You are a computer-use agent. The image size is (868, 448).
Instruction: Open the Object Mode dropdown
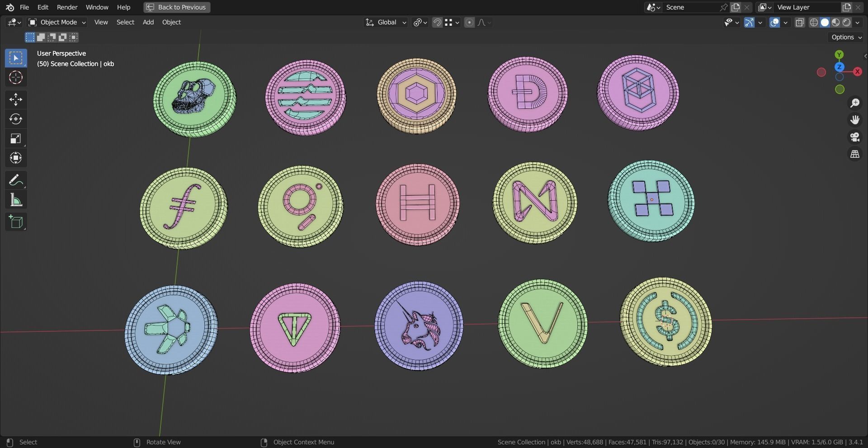coord(57,22)
